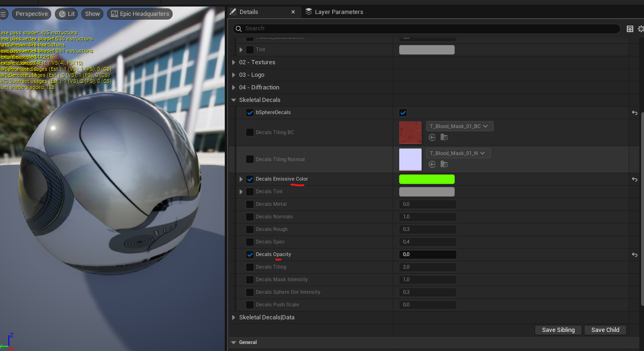Open the Details settings gear
Screen dimensions: 644x351
coord(641,29)
